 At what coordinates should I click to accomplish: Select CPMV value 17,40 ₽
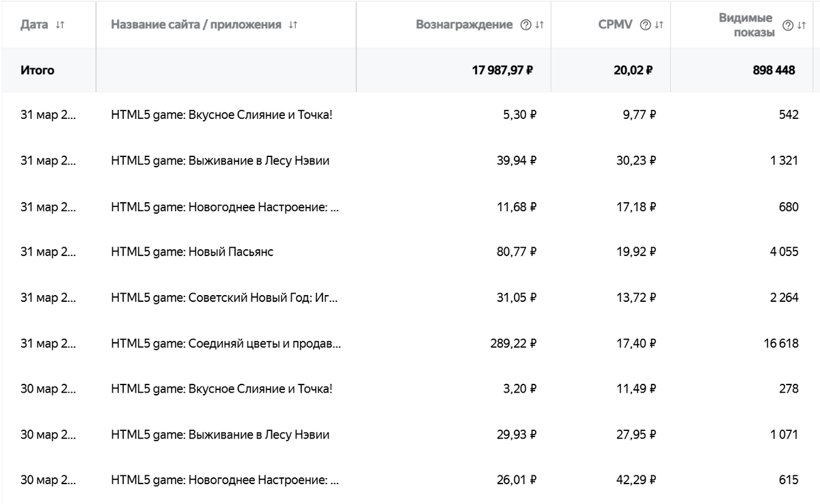637,344
